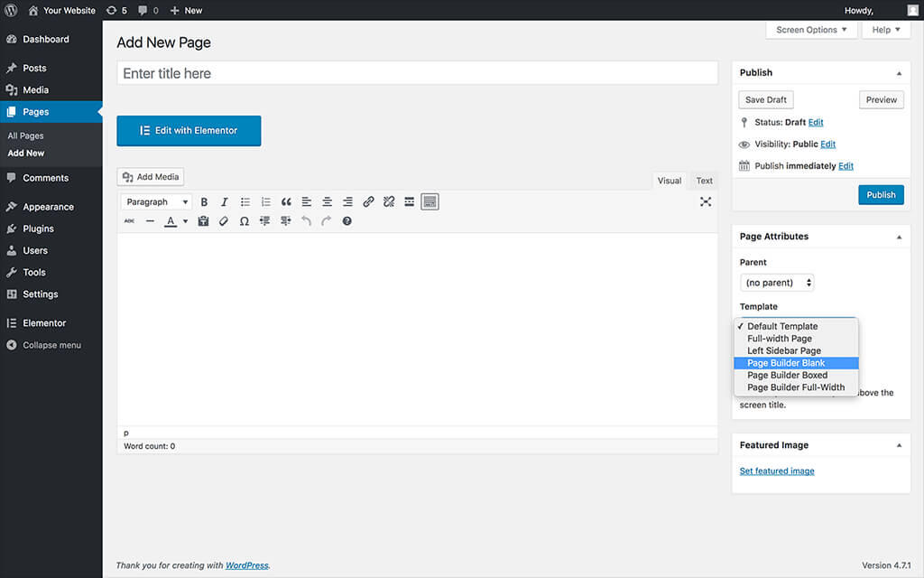The height and width of the screenshot is (578, 924).
Task: Expand the text color options arrow
Action: click(185, 221)
